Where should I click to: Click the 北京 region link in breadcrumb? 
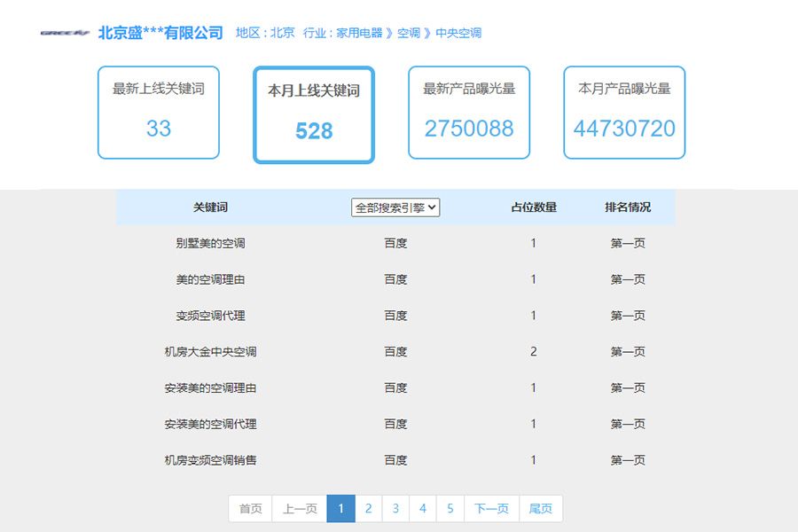[281, 32]
